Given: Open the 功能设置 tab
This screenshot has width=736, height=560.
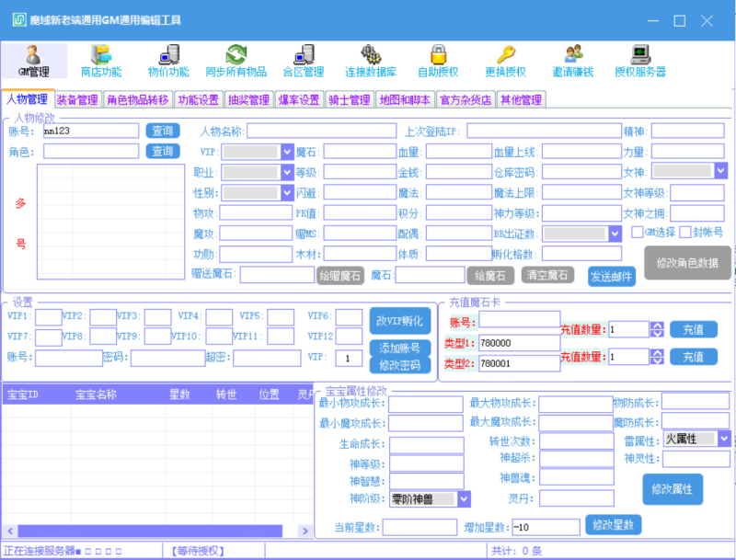Looking at the screenshot, I should 199,100.
